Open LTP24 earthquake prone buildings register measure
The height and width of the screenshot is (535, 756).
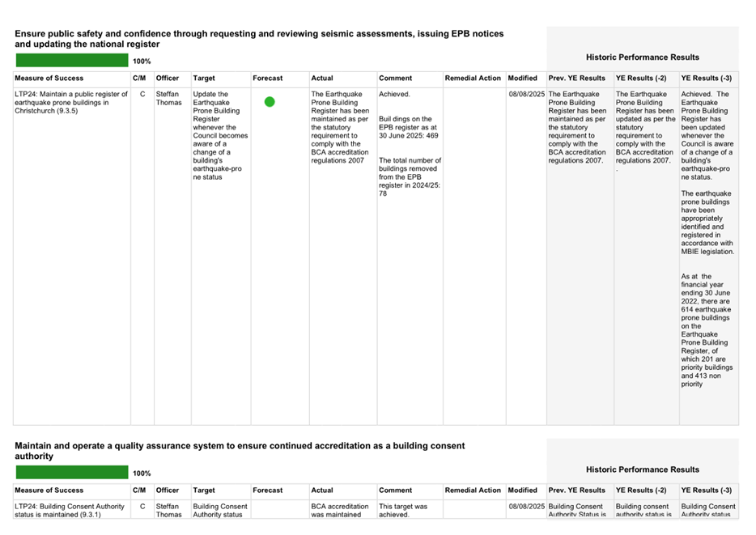pyautogui.click(x=71, y=102)
